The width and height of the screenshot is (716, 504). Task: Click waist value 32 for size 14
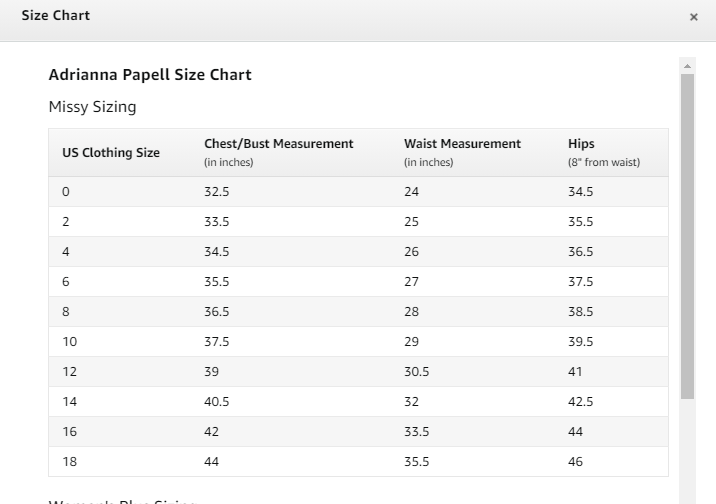(x=411, y=402)
